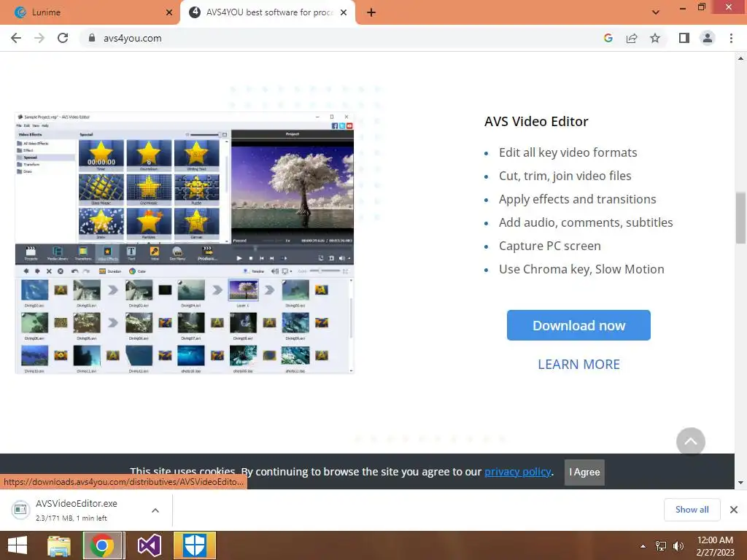The width and height of the screenshot is (747, 560).
Task: Open the Chrome profile avatar
Action: click(708, 38)
